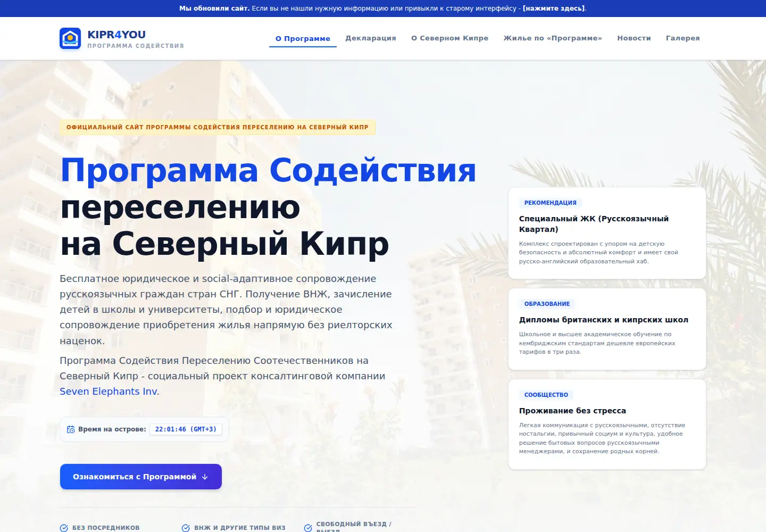Open the Проживание без стресса card

click(607, 425)
